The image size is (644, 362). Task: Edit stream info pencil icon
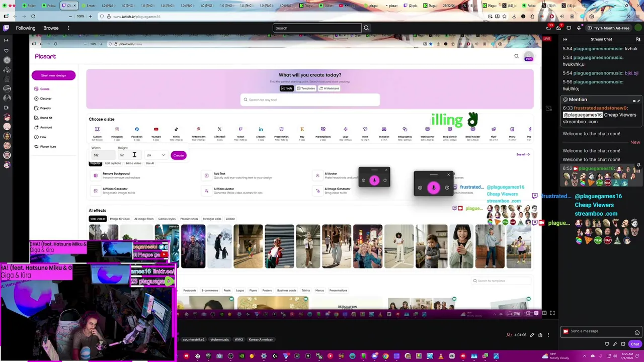(532, 335)
